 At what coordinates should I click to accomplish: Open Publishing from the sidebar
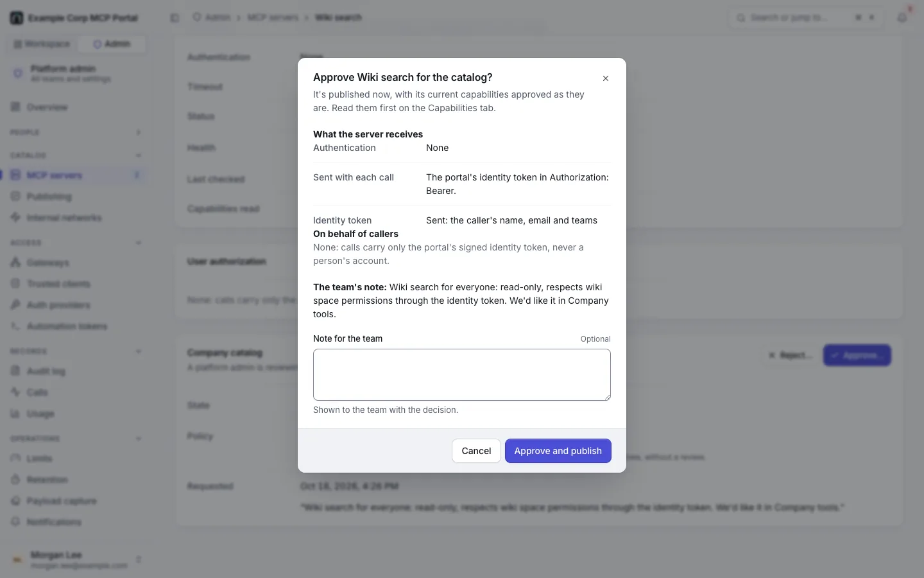pos(77,197)
